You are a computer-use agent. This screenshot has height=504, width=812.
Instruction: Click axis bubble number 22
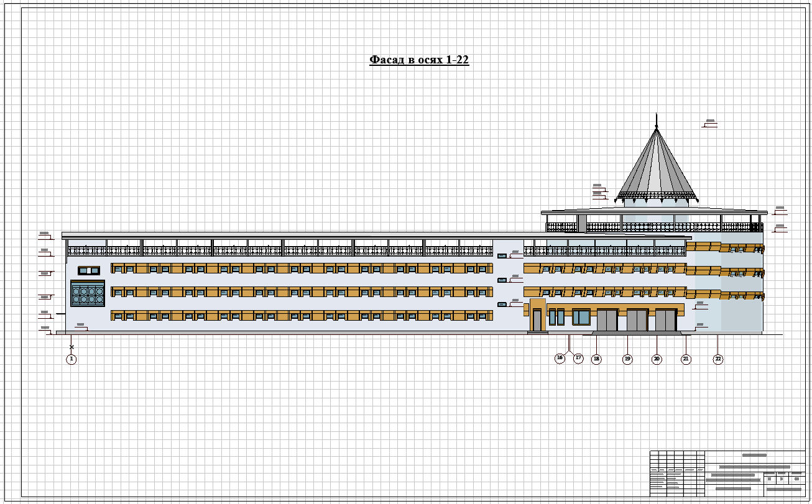tap(718, 359)
